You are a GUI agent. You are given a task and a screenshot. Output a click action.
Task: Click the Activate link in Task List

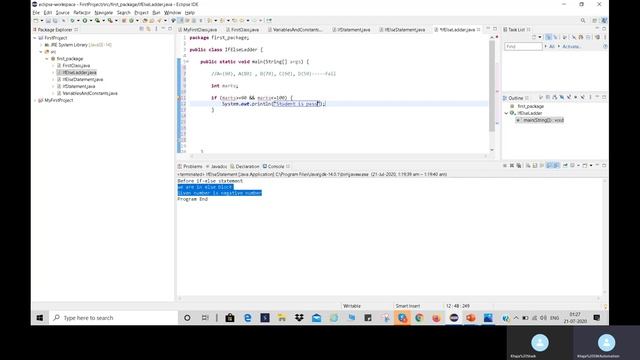pos(571,47)
